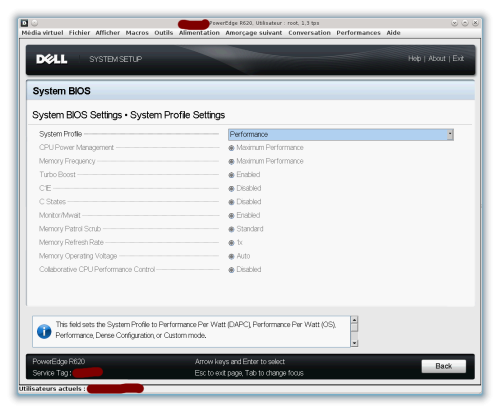Select Collaborative CPU Performance Control Disabled option
The height and width of the screenshot is (412, 500).
click(245, 270)
